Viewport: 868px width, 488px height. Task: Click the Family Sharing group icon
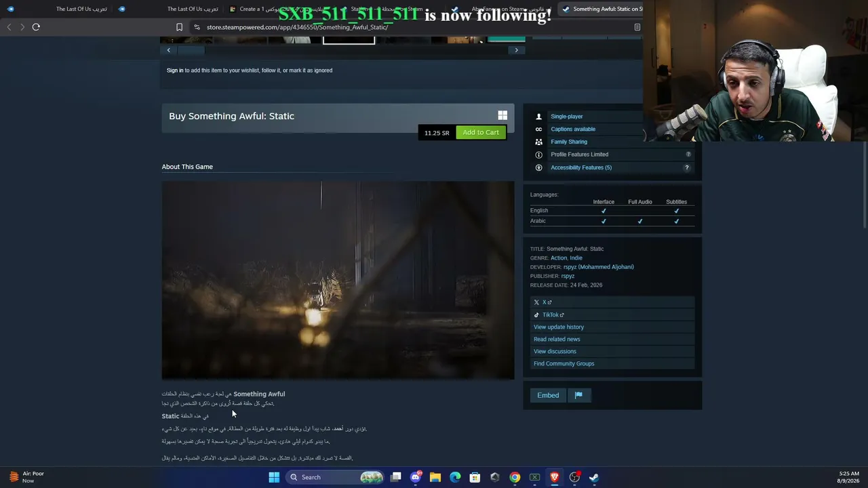539,142
